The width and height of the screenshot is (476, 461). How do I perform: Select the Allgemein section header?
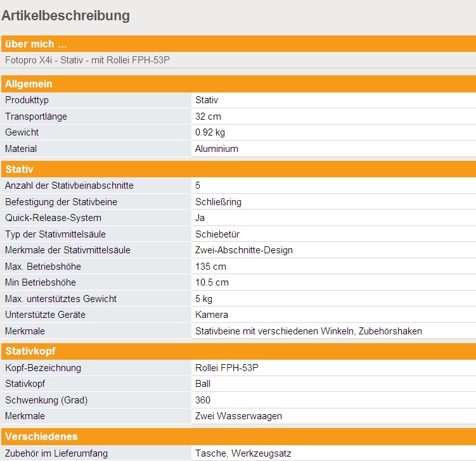point(29,84)
